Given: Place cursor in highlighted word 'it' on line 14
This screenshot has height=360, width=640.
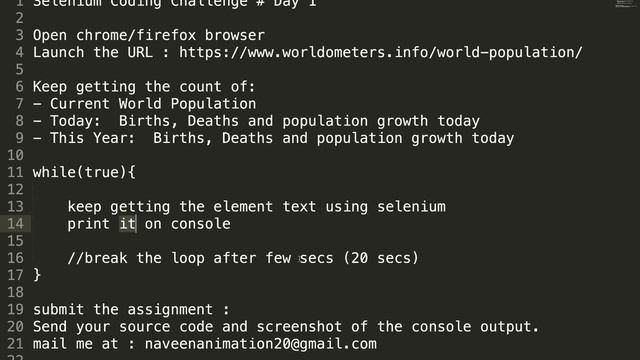Looking at the screenshot, I should pyautogui.click(x=128, y=224).
